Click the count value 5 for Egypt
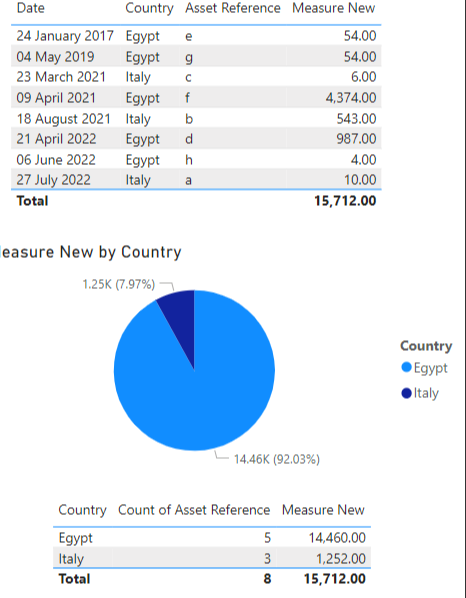 (267, 538)
